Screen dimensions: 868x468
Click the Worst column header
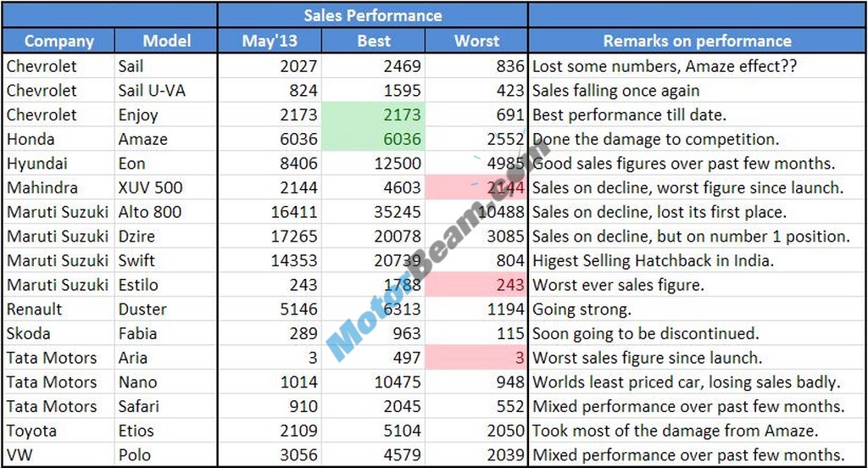[476, 41]
